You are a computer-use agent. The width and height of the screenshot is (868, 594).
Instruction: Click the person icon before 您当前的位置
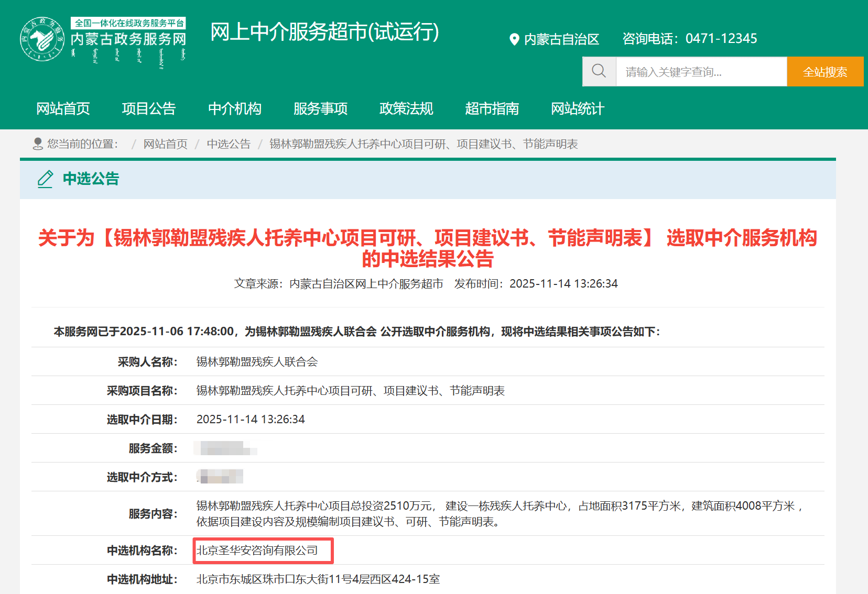37,144
